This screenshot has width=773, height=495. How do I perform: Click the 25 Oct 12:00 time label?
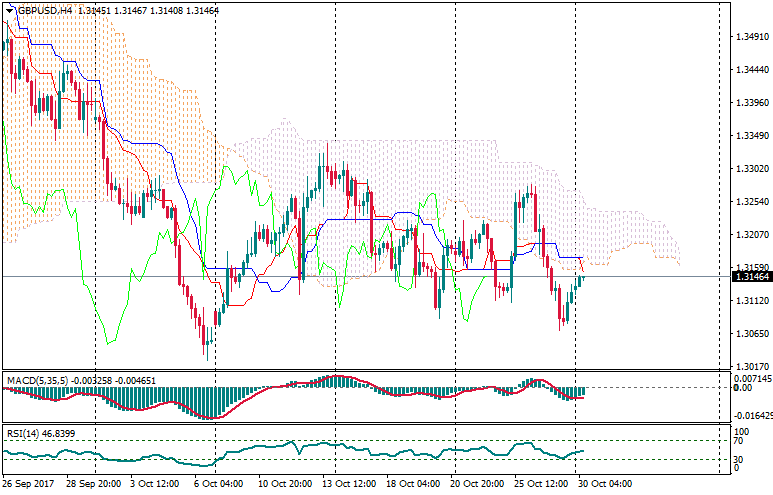[x=541, y=484]
